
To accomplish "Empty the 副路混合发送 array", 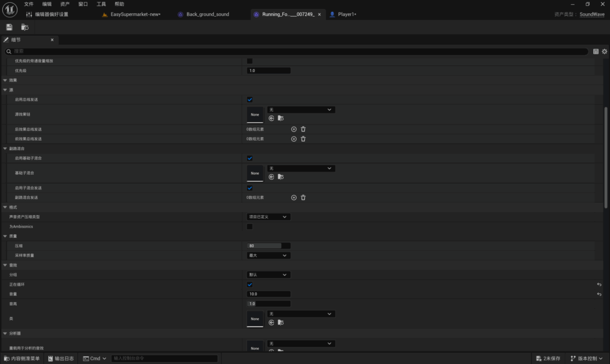I will [303, 198].
